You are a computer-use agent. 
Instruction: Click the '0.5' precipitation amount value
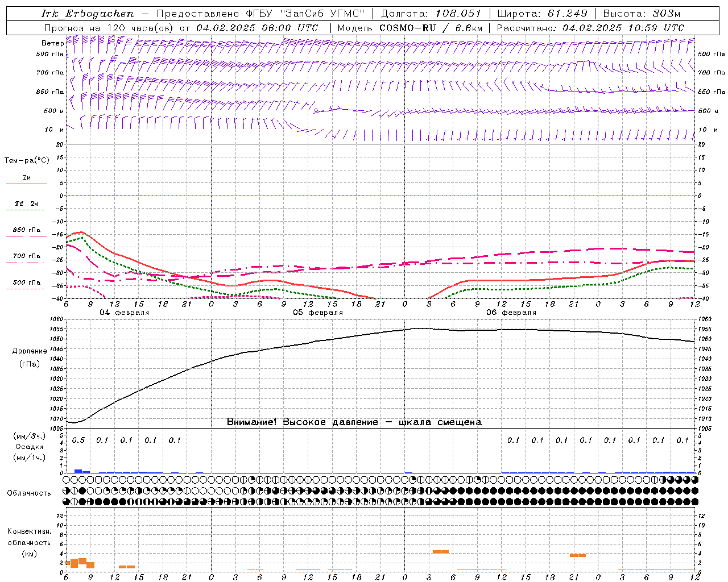[x=78, y=440]
